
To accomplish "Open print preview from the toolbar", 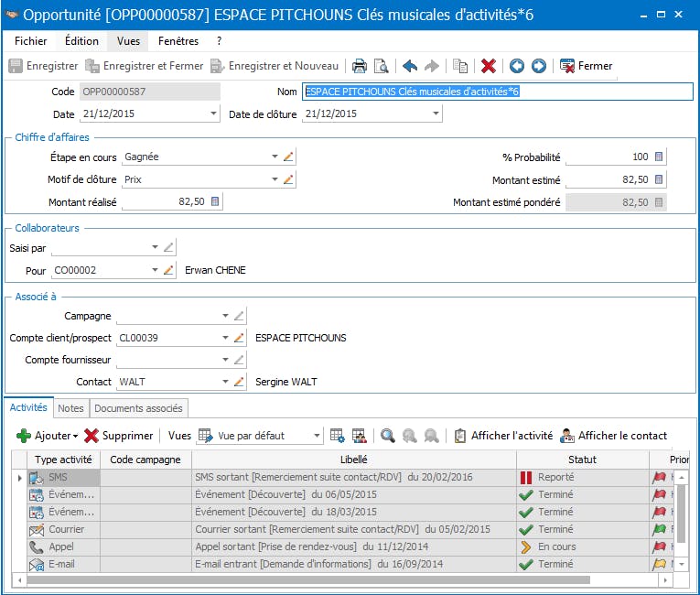I will pyautogui.click(x=381, y=66).
